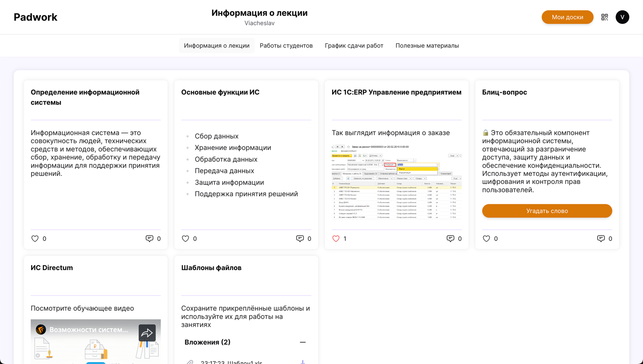This screenshot has width=643, height=364.
Task: Unlike the 'ИС 1С:ERP' card heart
Action: coord(336,239)
